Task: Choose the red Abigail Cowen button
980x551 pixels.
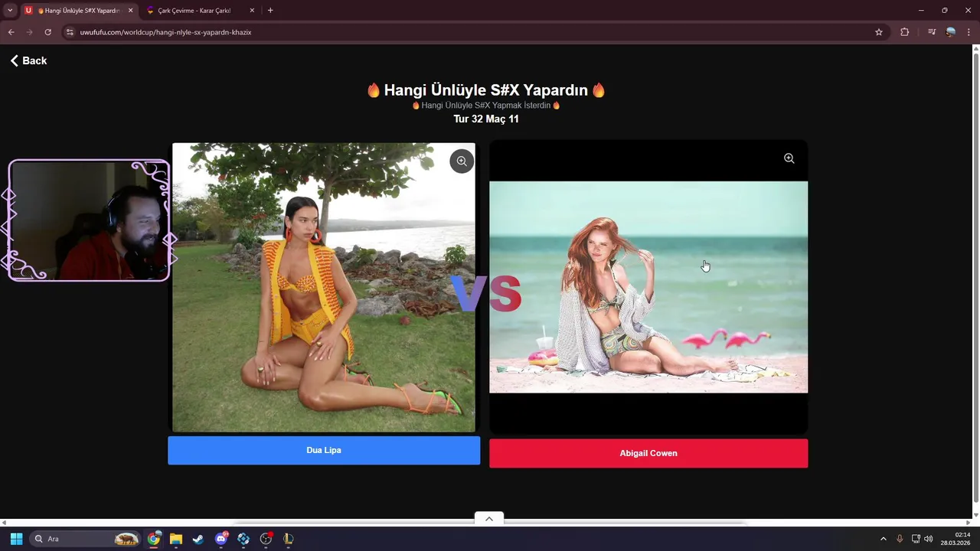Action: (648, 453)
